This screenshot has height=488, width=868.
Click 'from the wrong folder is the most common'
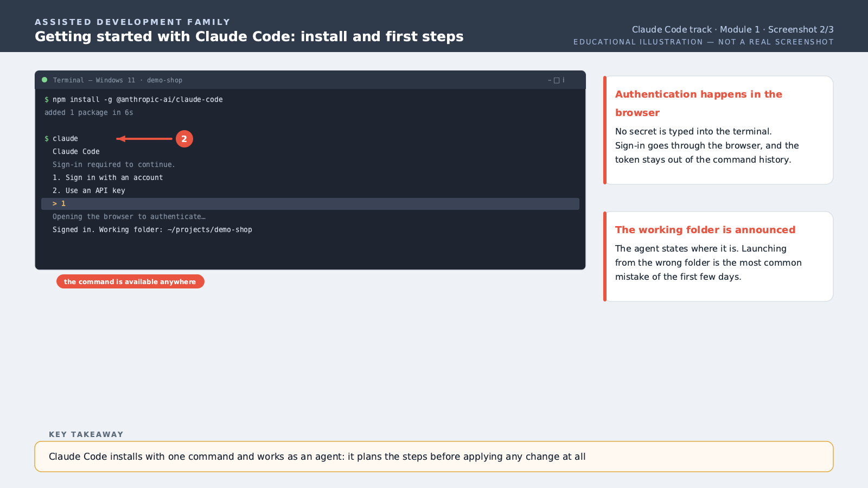pos(709,262)
